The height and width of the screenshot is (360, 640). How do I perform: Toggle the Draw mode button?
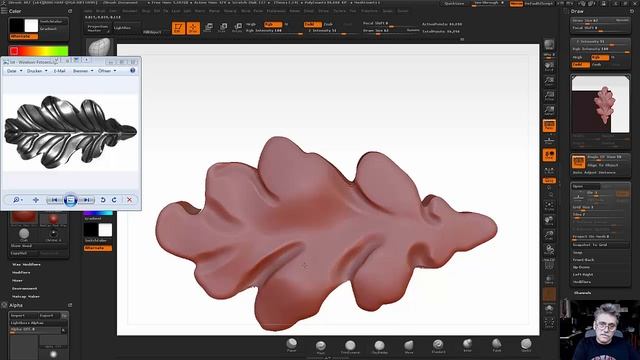193,28
